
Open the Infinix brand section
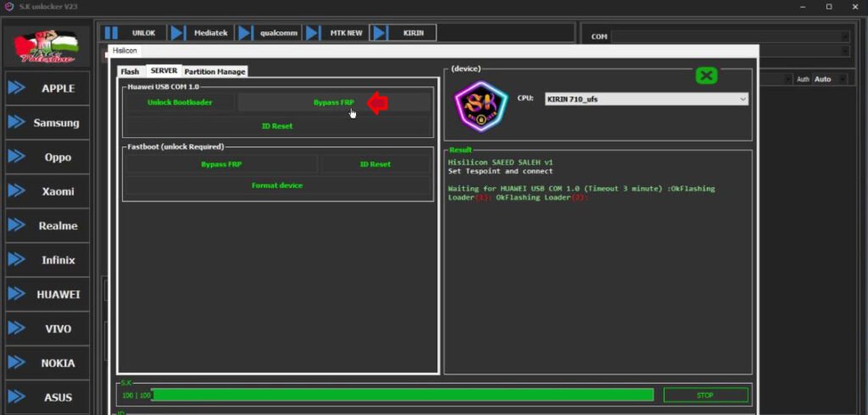[47, 260]
